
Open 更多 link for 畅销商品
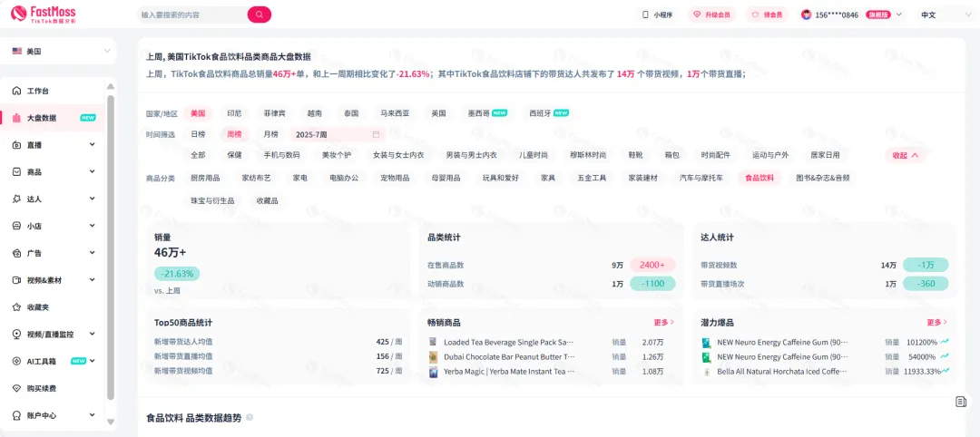point(663,323)
